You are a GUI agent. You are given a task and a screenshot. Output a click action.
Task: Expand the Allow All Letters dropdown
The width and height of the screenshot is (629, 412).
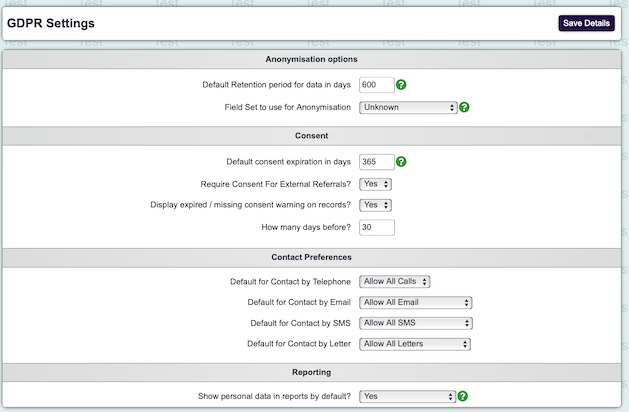415,344
